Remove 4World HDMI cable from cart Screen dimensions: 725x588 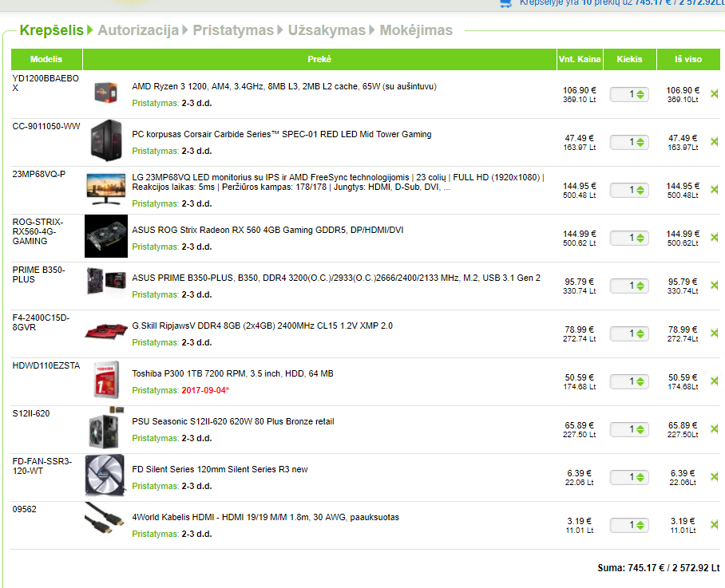[715, 525]
